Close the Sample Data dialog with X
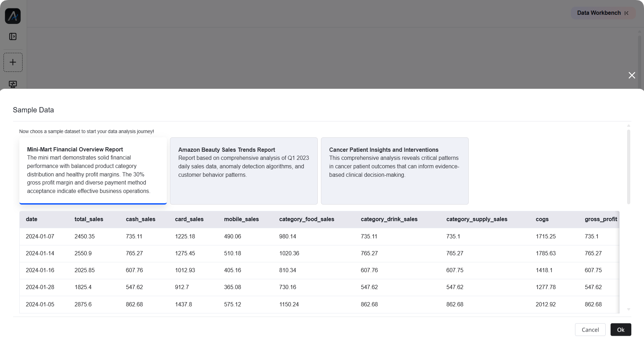Screen dimensions: 644x356 [632, 75]
